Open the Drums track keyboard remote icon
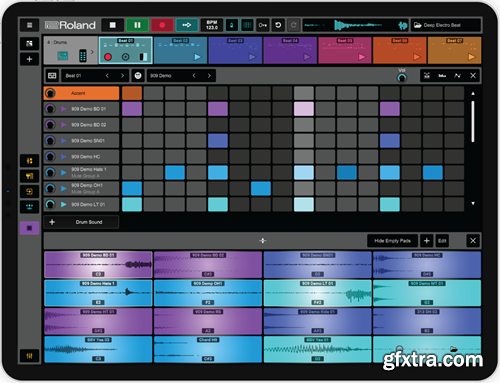The height and width of the screenshot is (383, 500). pos(83,55)
